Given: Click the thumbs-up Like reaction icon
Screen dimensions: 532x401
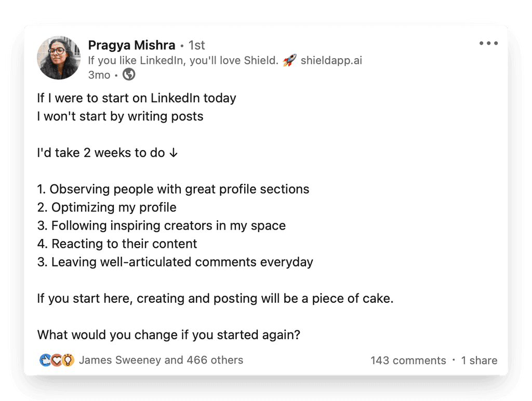Looking at the screenshot, I should coord(45,359).
